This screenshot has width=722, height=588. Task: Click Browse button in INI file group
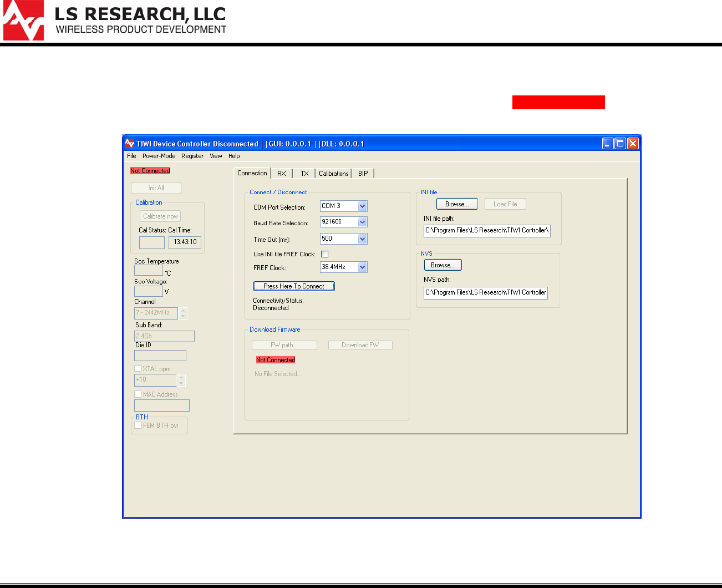[457, 204]
